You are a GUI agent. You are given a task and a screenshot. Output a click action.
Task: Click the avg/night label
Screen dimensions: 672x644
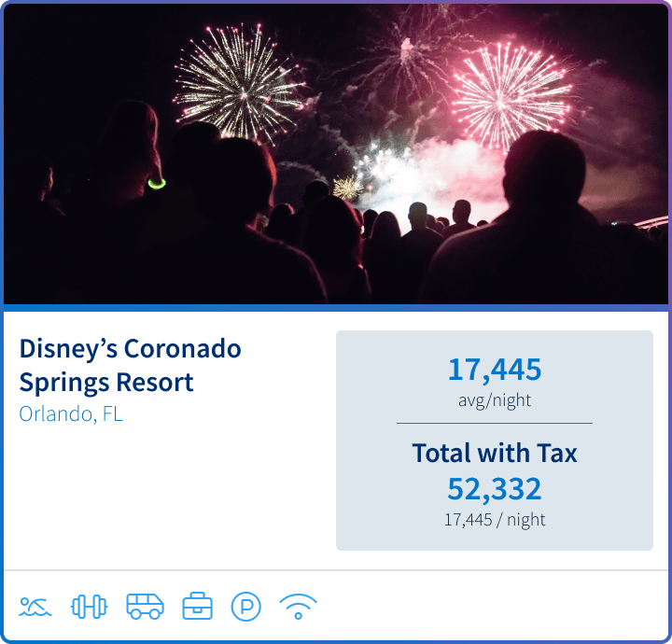[x=495, y=400]
